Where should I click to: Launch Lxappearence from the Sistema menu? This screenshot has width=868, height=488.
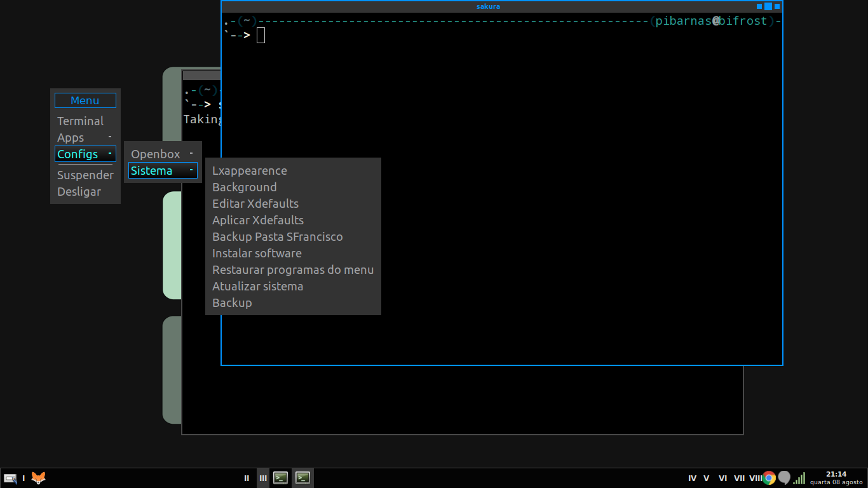point(293,170)
